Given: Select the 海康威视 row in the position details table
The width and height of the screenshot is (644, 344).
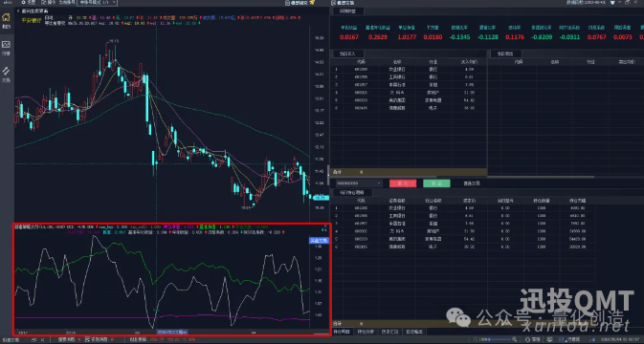Looking at the screenshot, I should [463, 247].
